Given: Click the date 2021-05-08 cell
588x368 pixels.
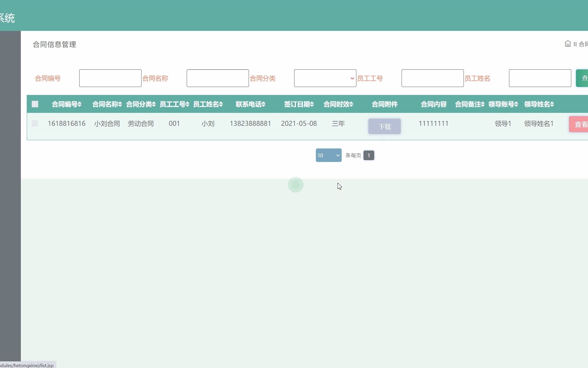Looking at the screenshot, I should pyautogui.click(x=299, y=123).
